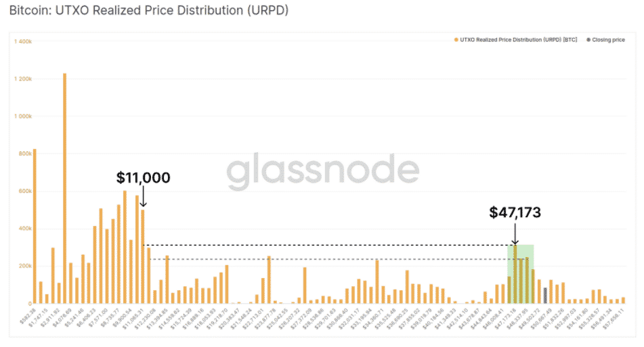Image resolution: width=644 pixels, height=347 pixels.
Task: Click the hatched closing price bar
Action: [546, 295]
